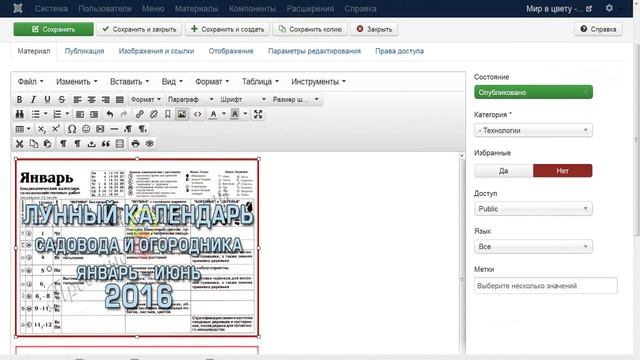Image resolution: width=640 pixels, height=360 pixels.
Task: Align text left
Action: tap(77, 100)
